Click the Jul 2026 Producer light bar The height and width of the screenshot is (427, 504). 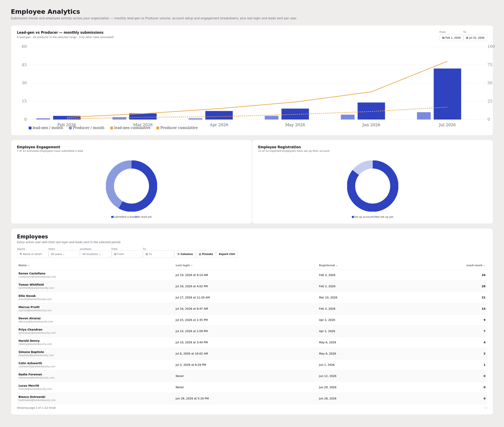tap(424, 116)
